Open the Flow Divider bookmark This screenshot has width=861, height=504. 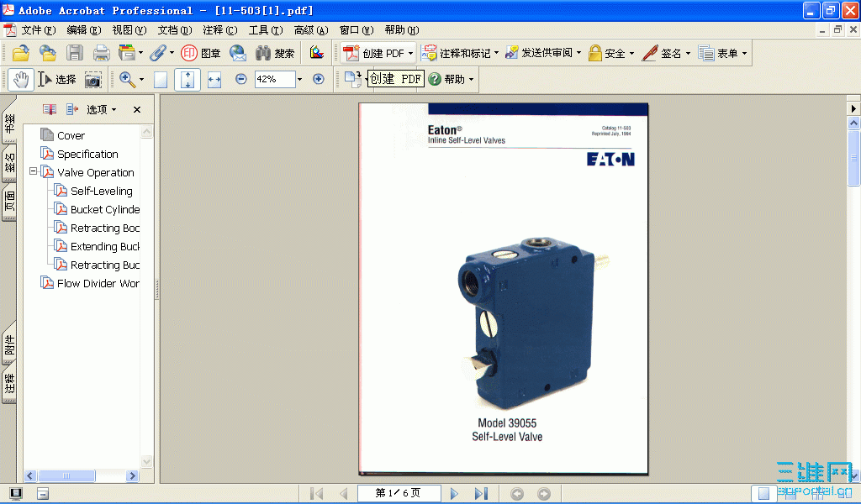coord(98,284)
